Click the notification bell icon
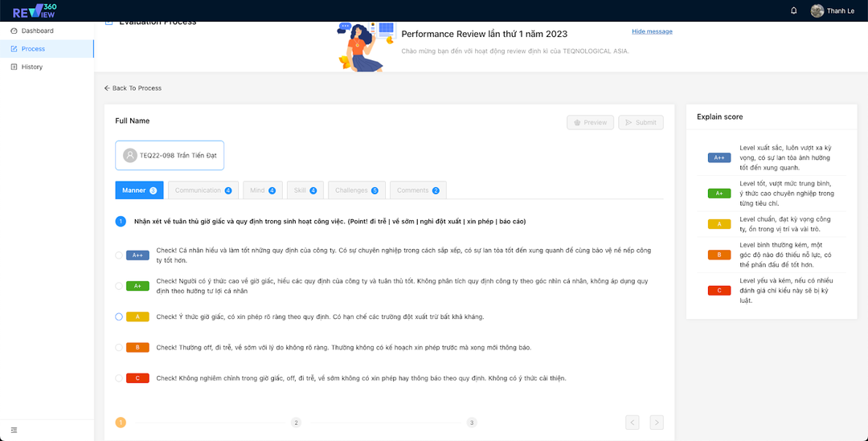This screenshot has width=868, height=441. [x=794, y=10]
